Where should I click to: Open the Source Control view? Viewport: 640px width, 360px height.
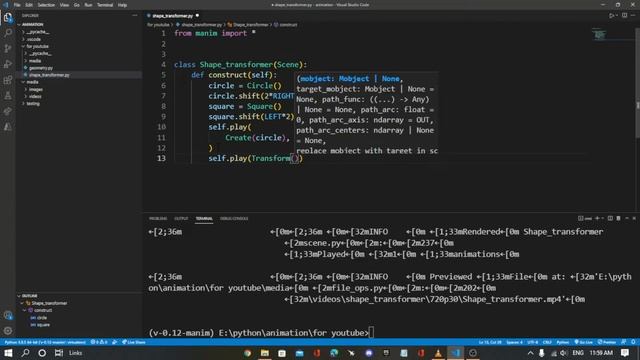tap(8, 48)
